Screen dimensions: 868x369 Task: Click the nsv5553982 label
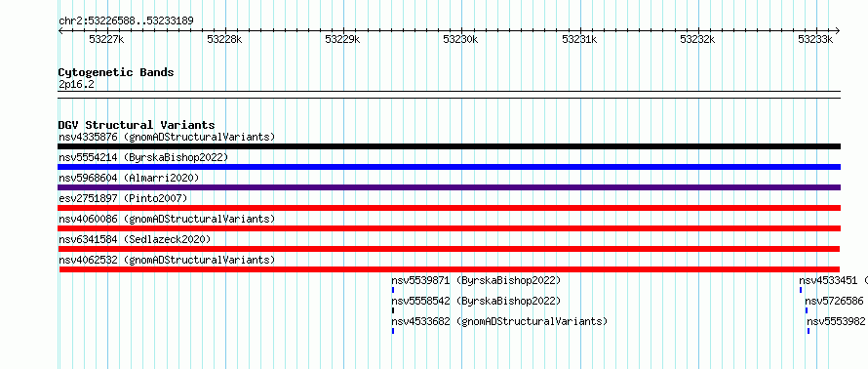pyautogui.click(x=836, y=321)
